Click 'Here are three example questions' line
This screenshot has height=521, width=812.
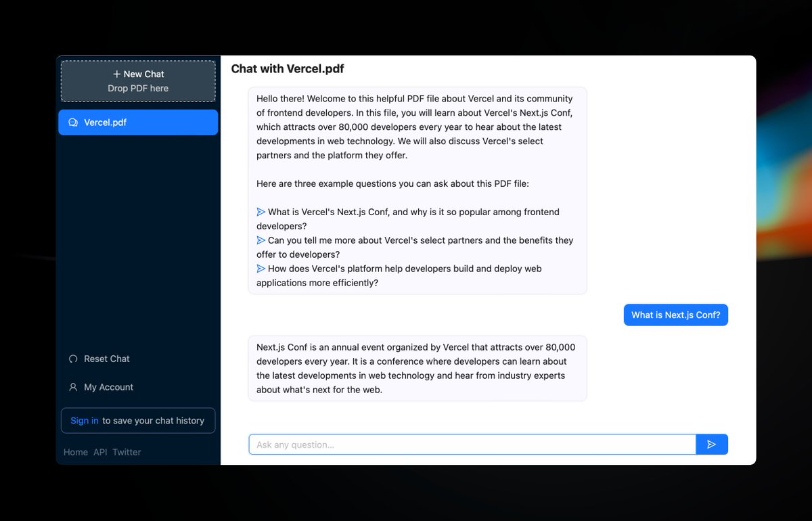(393, 183)
